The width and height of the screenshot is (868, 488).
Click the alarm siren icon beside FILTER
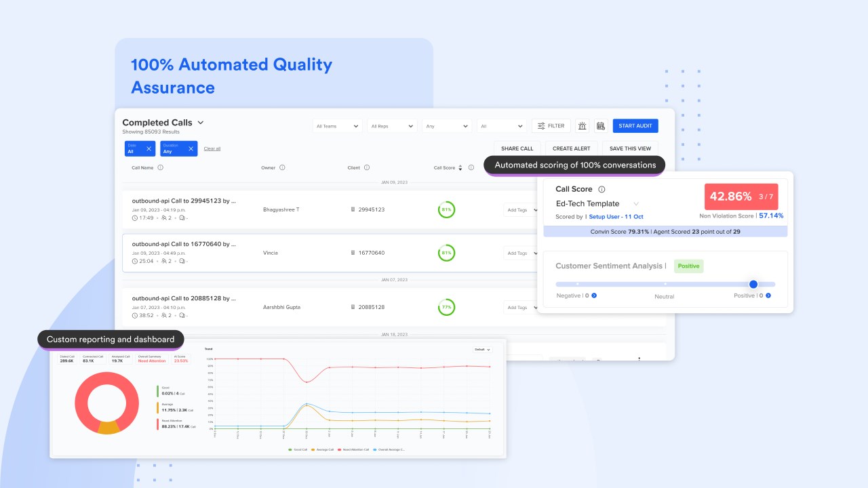(x=583, y=126)
